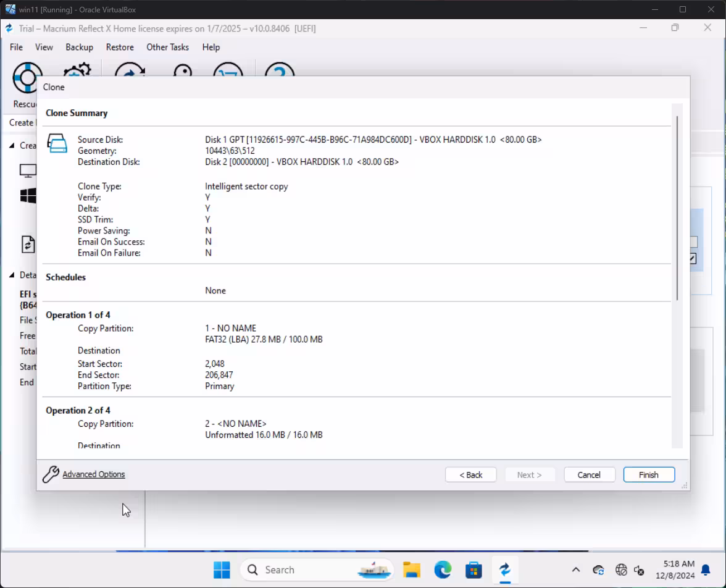This screenshot has width=726, height=588.
Task: Click the End Sector value 206,847
Action: 219,375
